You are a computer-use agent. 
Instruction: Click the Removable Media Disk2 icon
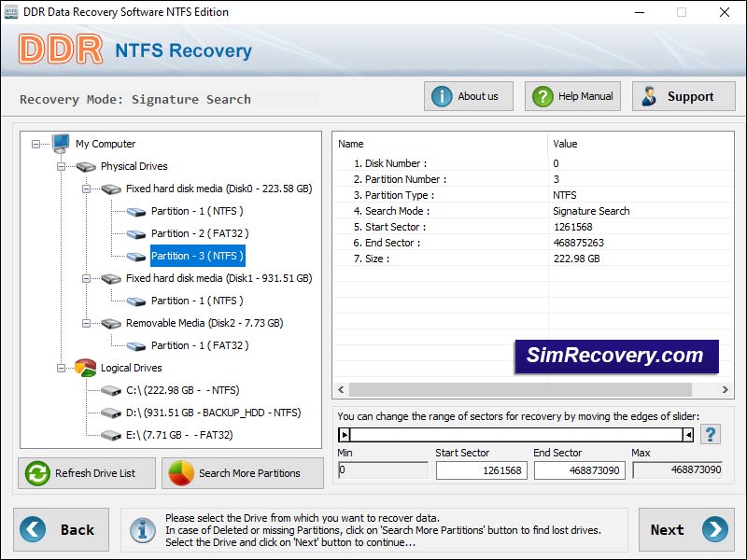[x=111, y=323]
